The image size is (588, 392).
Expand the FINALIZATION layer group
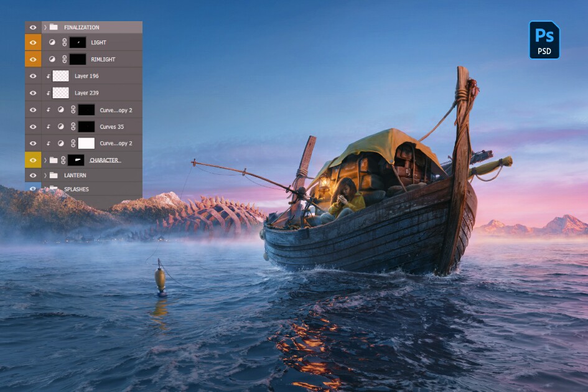[x=45, y=27]
